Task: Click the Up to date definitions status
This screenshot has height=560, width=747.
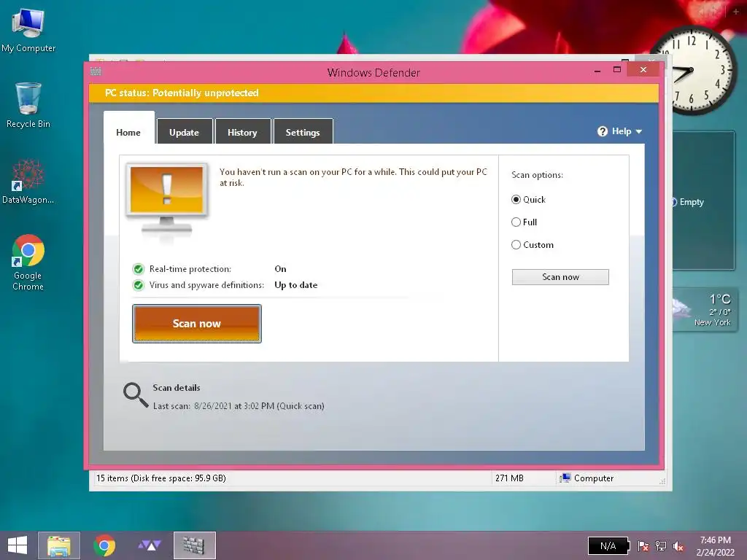Action: pos(296,285)
